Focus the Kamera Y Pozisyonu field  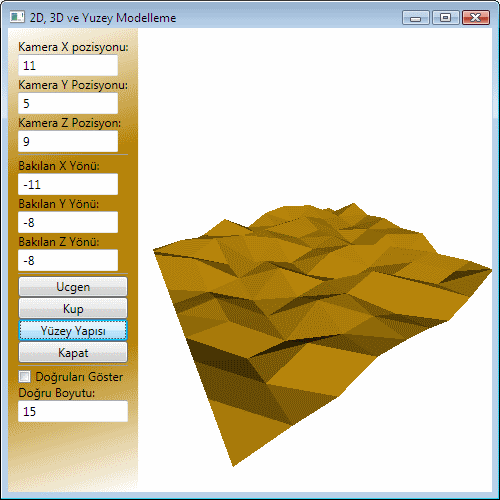[68, 103]
